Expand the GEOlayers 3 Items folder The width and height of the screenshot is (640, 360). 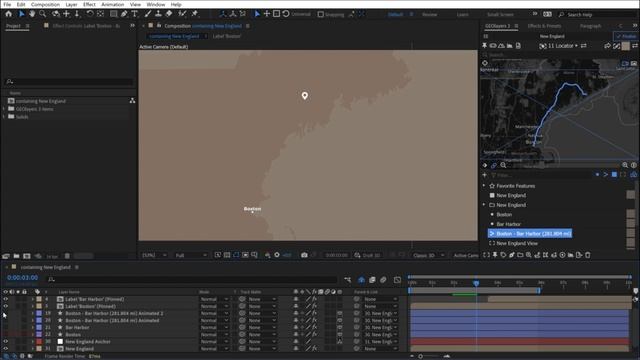coord(4,109)
